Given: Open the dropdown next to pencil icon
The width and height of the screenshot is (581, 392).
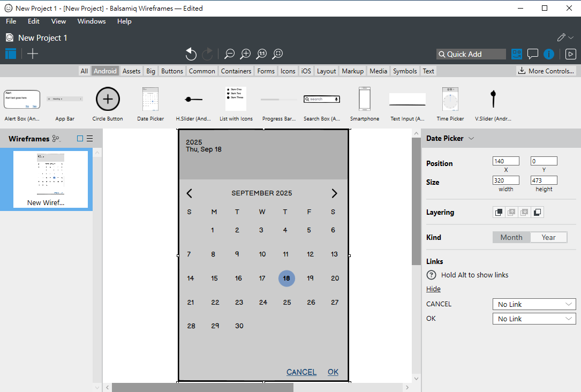Looking at the screenshot, I should pyautogui.click(x=571, y=37).
